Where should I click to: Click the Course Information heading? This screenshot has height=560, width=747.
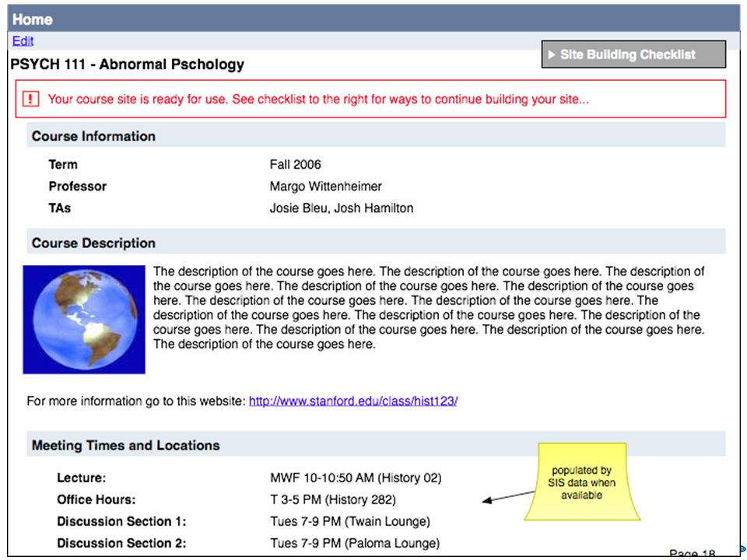coord(93,136)
